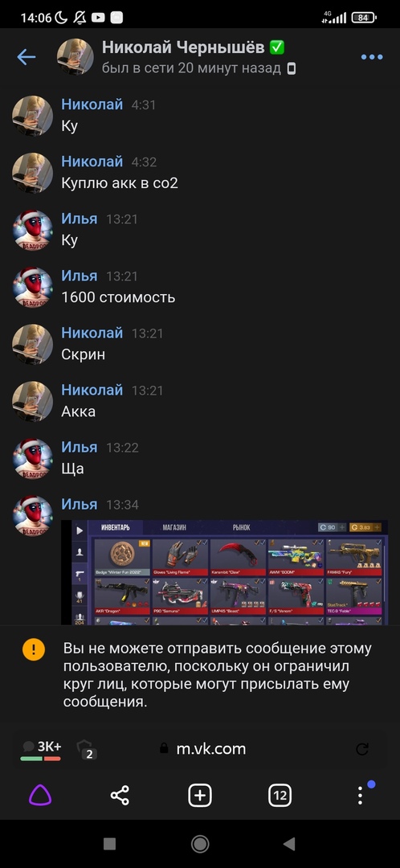Tap the shield protection icon with 2
Image resolution: width=400 pixels, height=868 pixels.
pos(86,749)
